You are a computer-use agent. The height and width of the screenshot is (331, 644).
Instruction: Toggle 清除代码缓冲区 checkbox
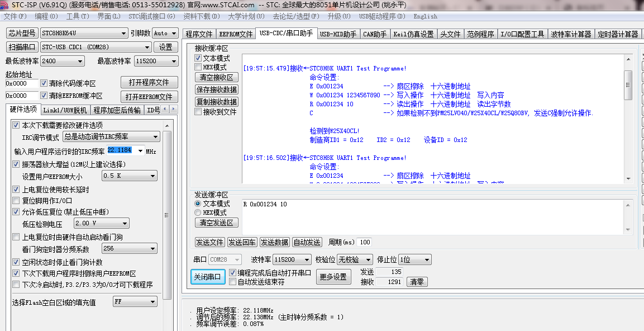tap(44, 83)
